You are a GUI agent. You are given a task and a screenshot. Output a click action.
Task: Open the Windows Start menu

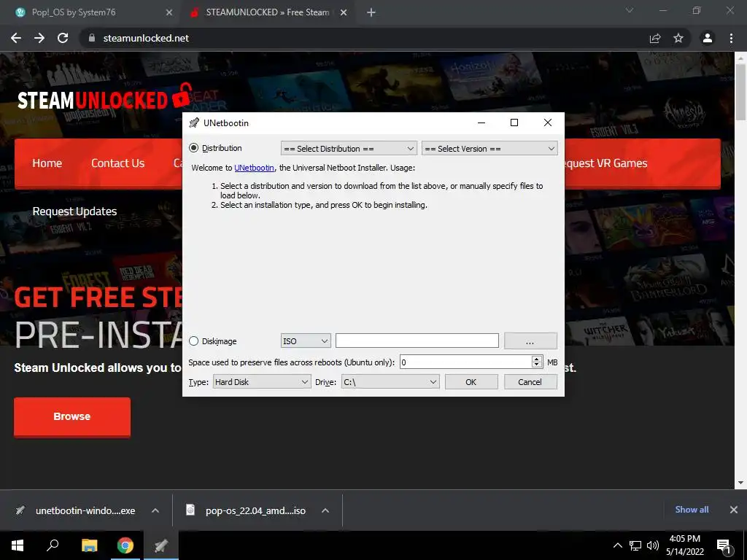[x=18, y=545]
